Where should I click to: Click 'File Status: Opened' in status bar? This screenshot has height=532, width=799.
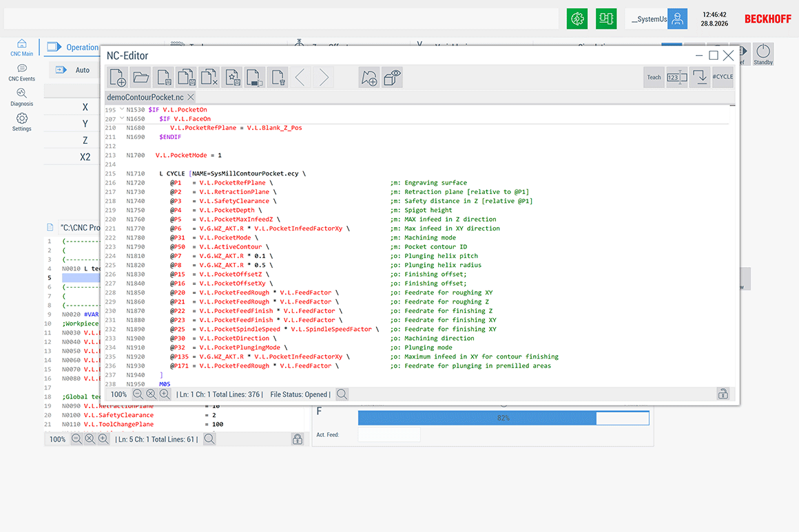299,394
